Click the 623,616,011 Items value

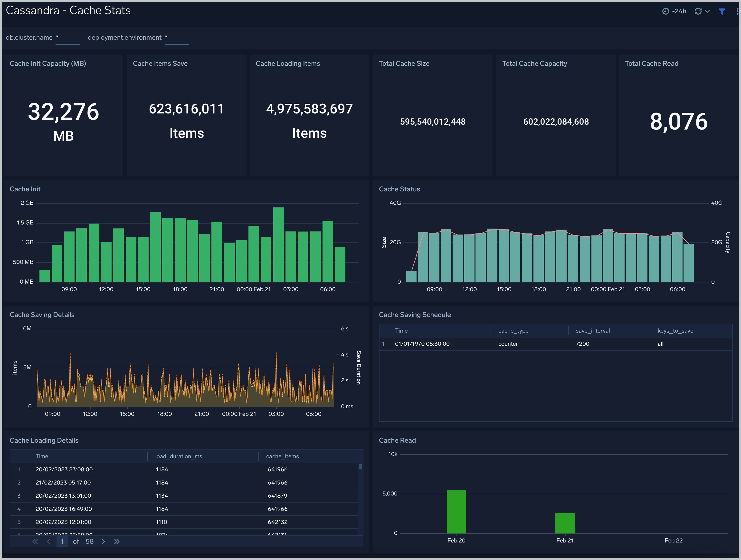pos(187,121)
